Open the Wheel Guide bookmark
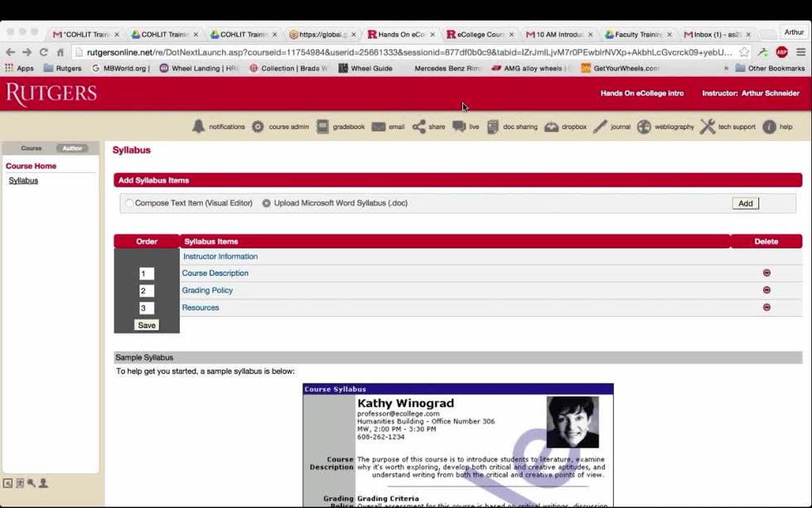The width and height of the screenshot is (812, 508). 365,68
